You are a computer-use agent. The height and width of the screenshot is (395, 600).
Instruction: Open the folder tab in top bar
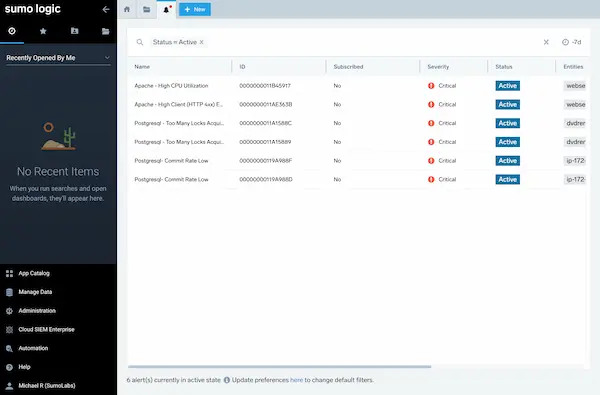tap(147, 9)
